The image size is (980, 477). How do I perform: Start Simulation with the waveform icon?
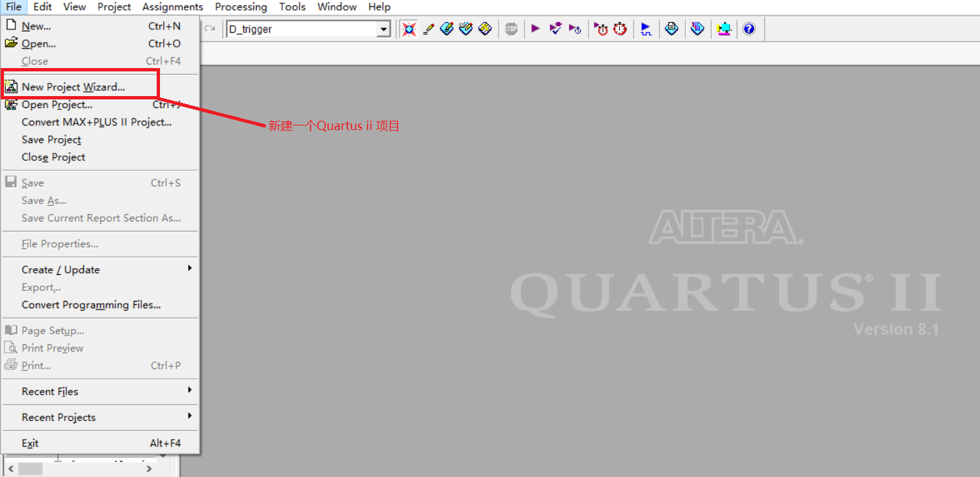(x=646, y=28)
